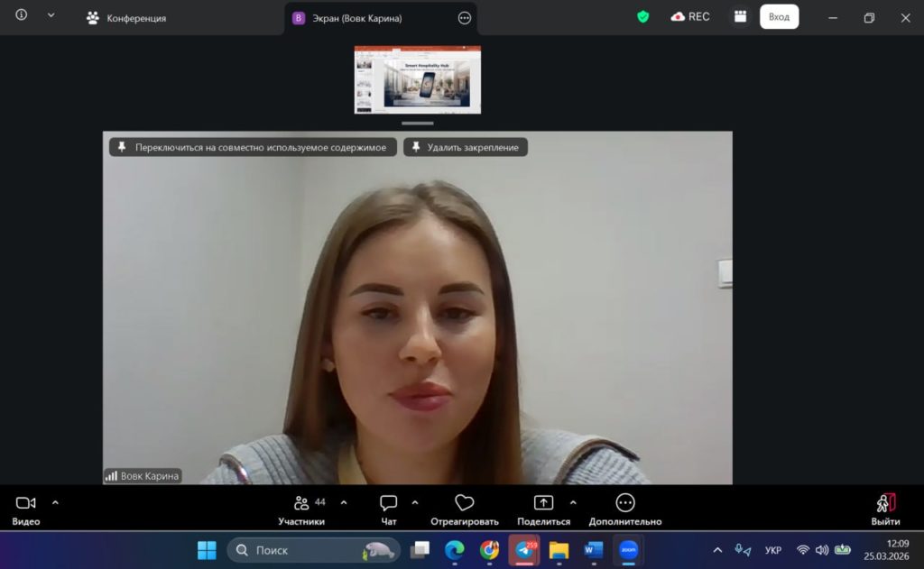924x569 pixels.
Task: Click the Отреагировать reactions heart icon
Action: pos(464,509)
